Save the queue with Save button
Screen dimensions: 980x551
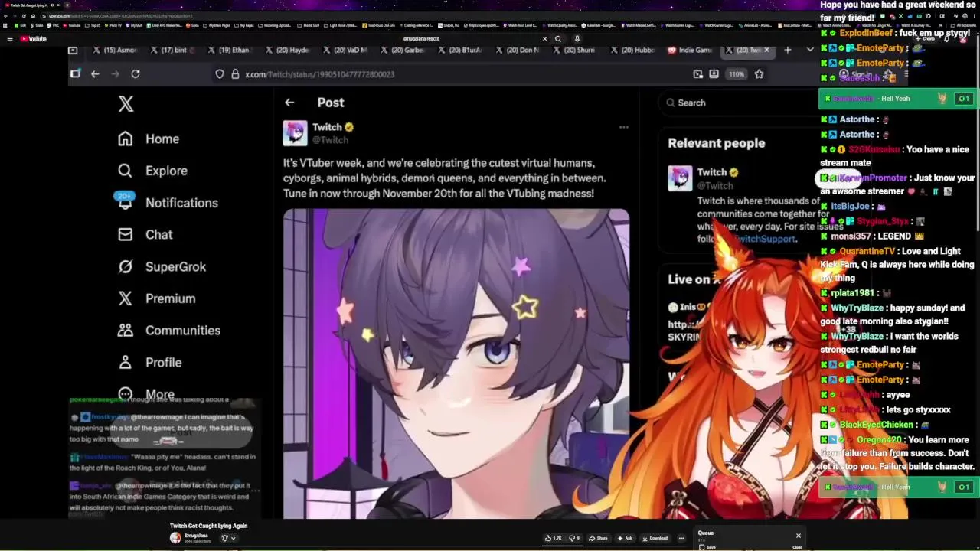[707, 547]
